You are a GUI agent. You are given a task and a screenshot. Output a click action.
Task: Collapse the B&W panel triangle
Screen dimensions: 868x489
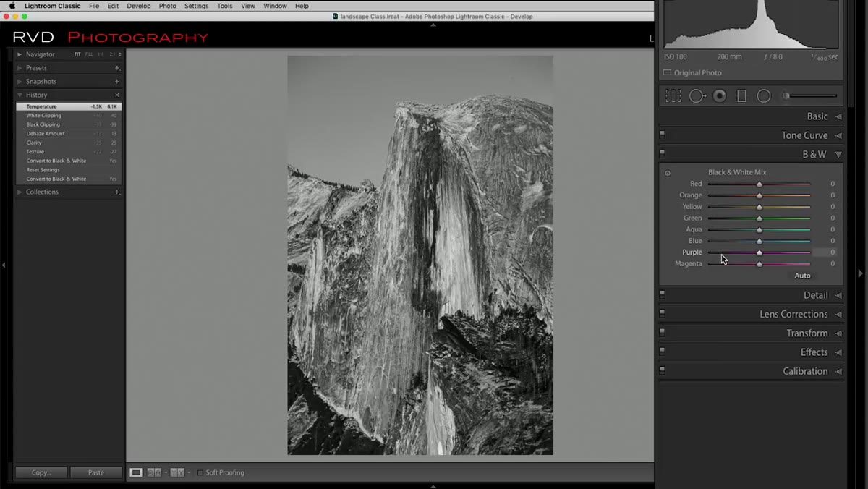tap(838, 154)
